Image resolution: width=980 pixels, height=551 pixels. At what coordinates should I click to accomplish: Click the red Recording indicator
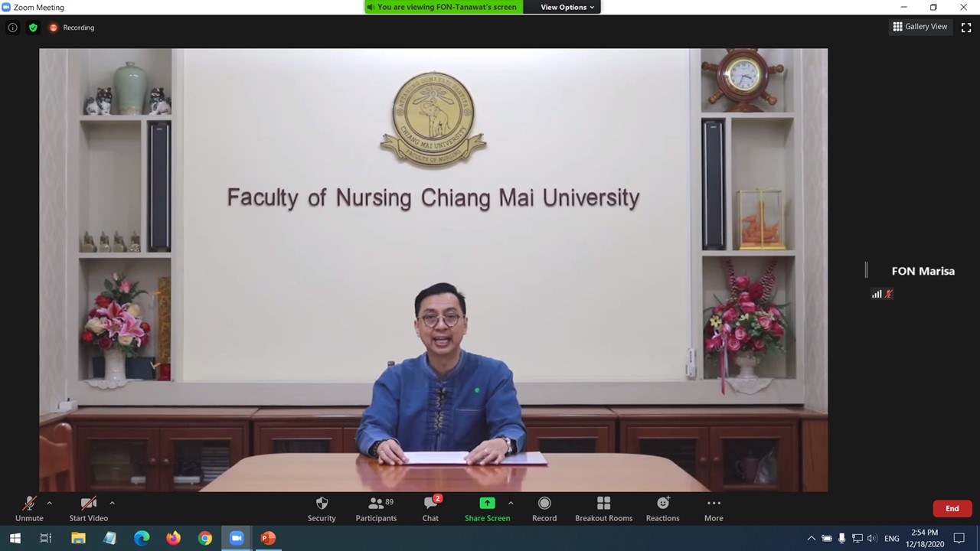pos(72,28)
